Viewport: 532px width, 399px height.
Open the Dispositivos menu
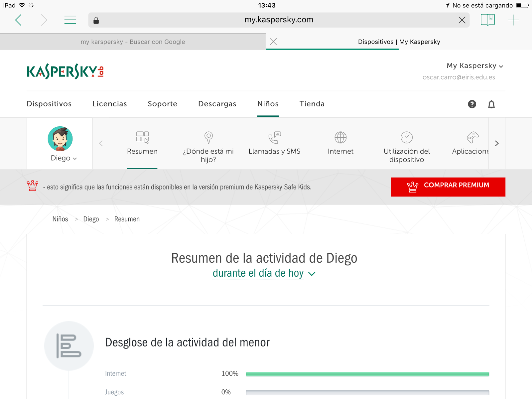pyautogui.click(x=49, y=104)
